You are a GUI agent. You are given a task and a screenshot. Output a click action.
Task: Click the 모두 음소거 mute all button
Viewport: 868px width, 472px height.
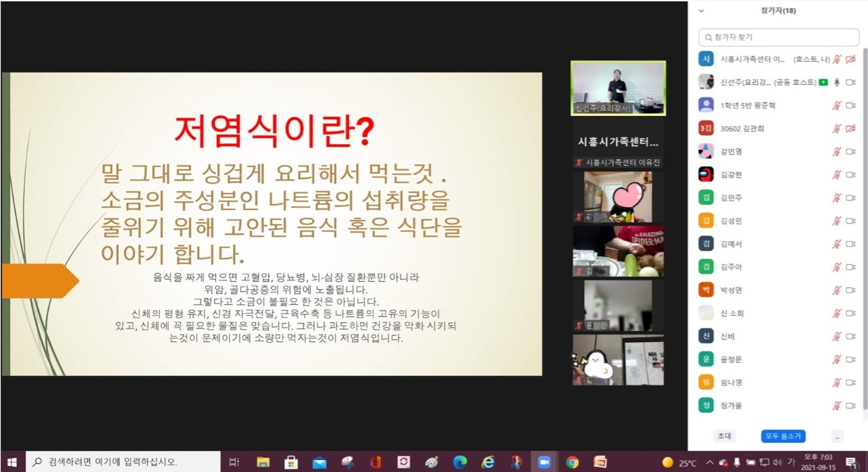coord(783,436)
